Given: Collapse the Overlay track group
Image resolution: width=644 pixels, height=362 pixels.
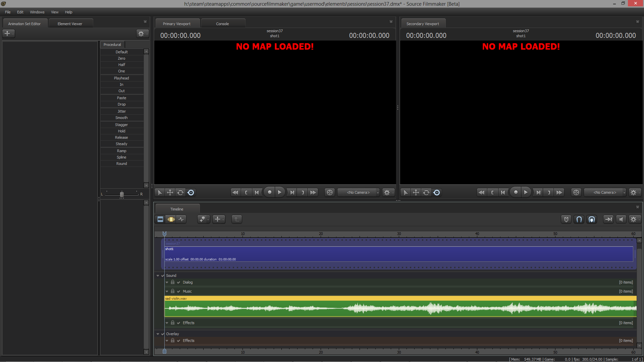Looking at the screenshot, I should click(x=158, y=334).
